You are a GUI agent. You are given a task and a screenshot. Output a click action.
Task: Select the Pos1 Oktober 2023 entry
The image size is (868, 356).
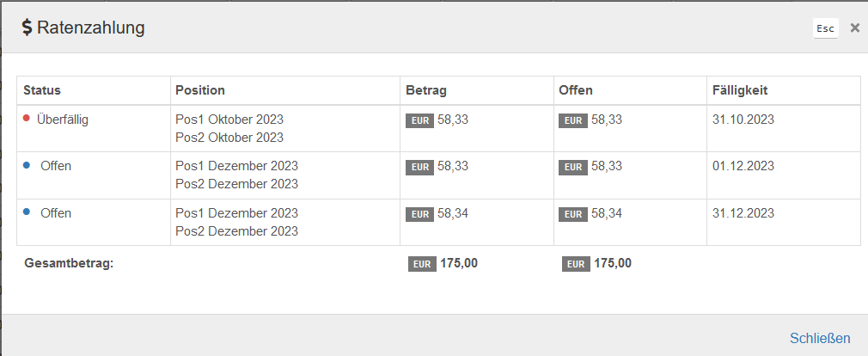click(x=229, y=120)
